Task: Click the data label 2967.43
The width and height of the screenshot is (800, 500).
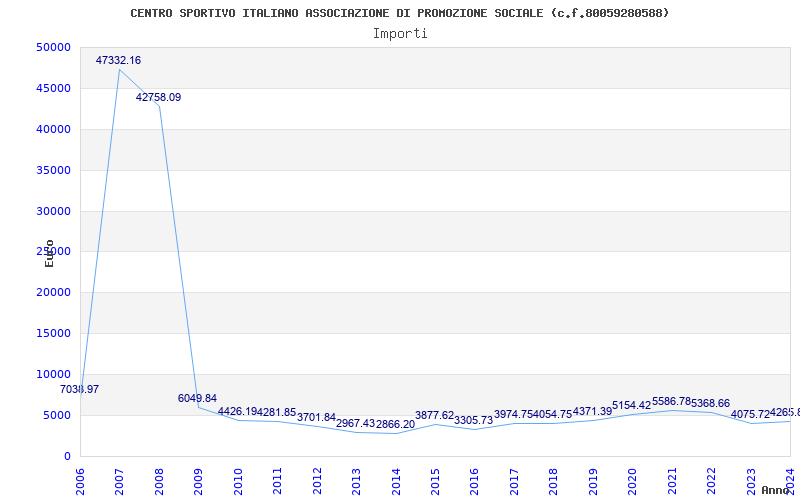Action: coord(356,423)
